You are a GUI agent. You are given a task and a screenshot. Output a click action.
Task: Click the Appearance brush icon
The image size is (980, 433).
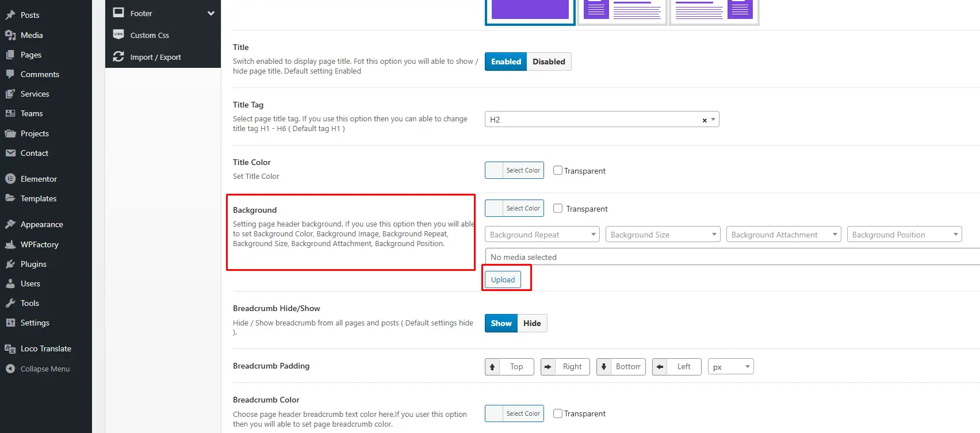tap(10, 224)
